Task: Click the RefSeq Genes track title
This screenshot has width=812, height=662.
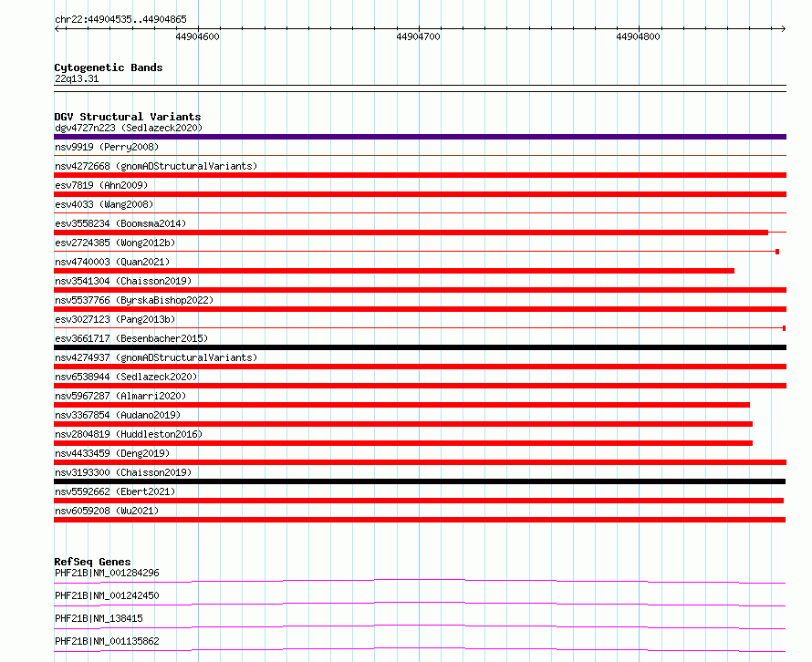Action: (92, 562)
